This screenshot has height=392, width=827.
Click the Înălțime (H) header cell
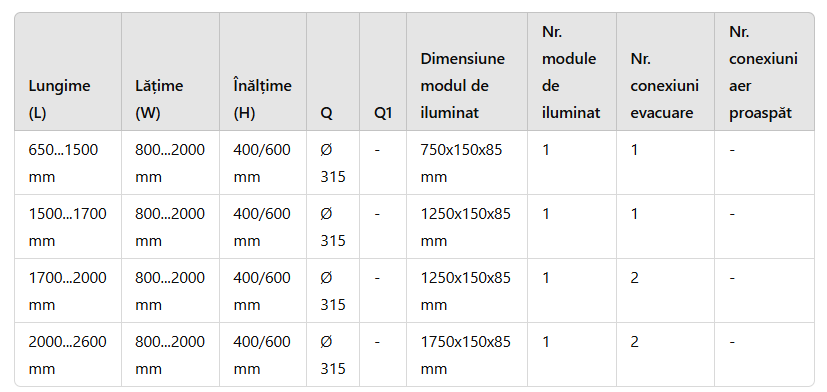[263, 72]
